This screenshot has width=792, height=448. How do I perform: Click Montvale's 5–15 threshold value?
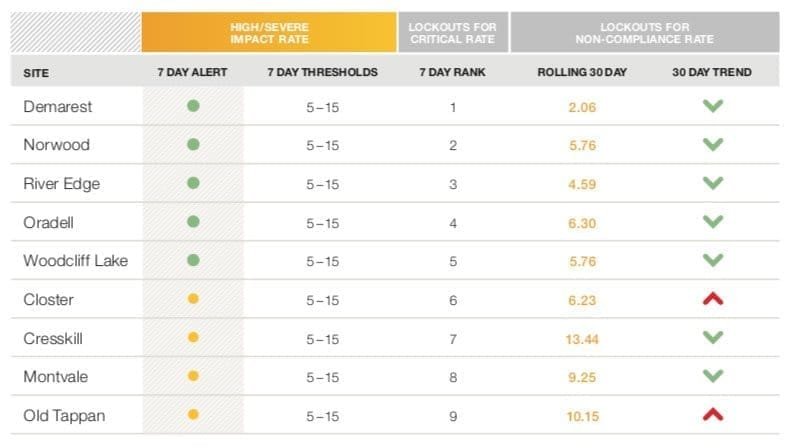323,376
